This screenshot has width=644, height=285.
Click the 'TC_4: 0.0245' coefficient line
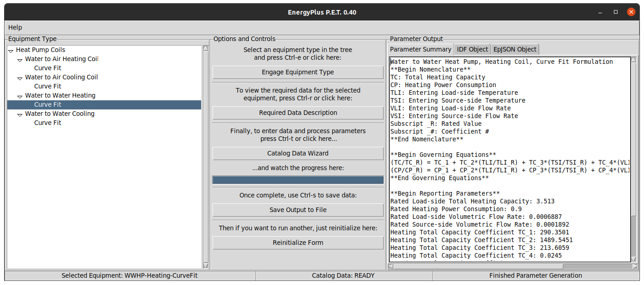point(476,255)
